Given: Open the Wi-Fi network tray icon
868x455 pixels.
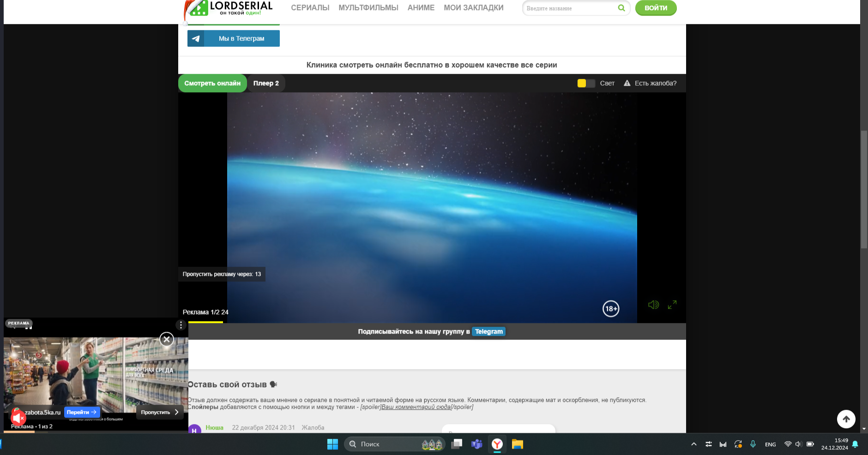Looking at the screenshot, I should click(x=788, y=444).
